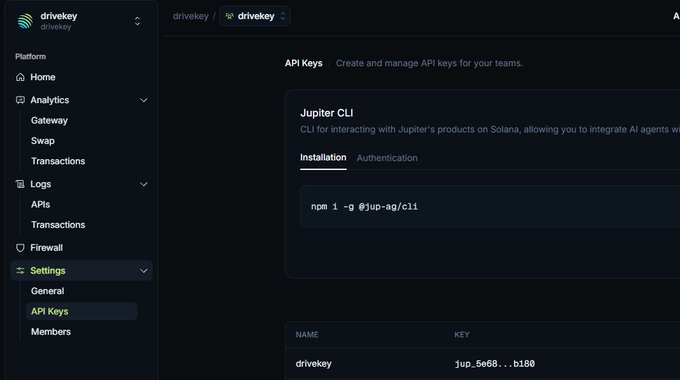Open APIs logs
This screenshot has height=380, width=680.
(40, 205)
